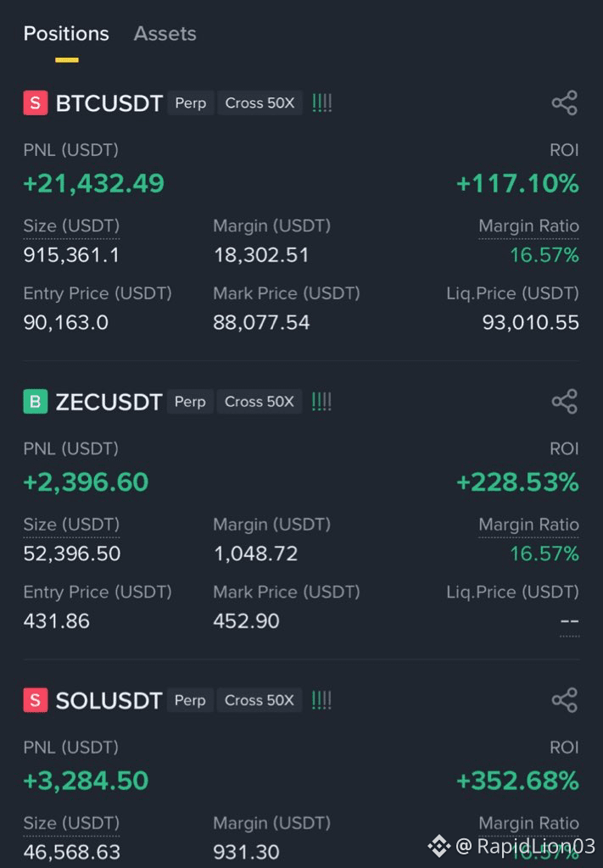Tap the ZECUSDT Margin Ratio label
This screenshot has width=603, height=868.
(x=529, y=524)
